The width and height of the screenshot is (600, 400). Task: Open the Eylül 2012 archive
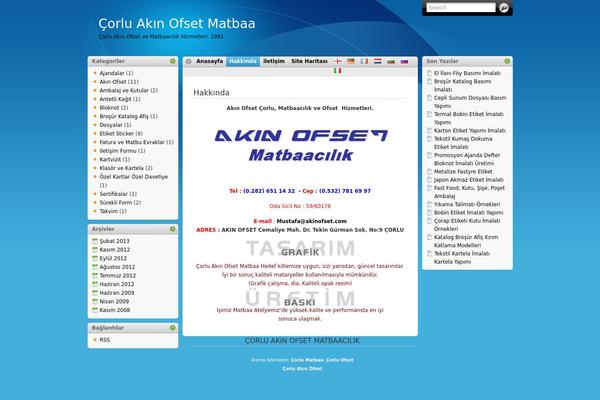[113, 258]
